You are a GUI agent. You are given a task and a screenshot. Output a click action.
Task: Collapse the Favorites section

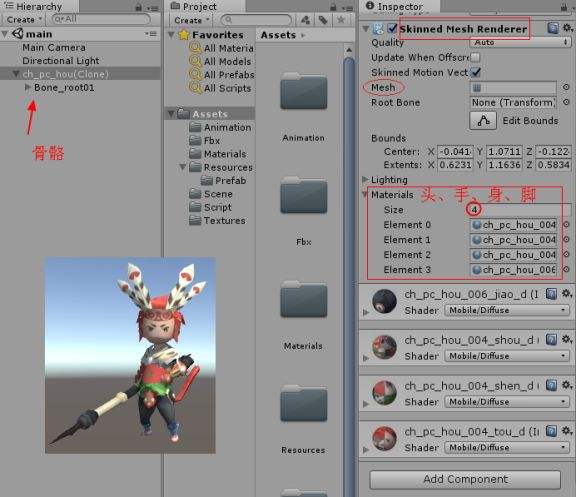pyautogui.click(x=171, y=35)
